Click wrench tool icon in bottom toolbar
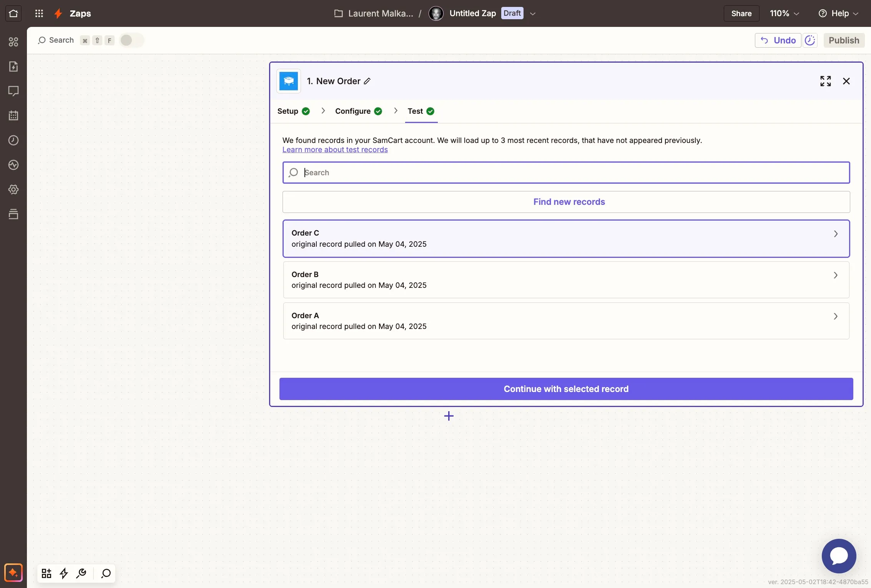871x588 pixels. [81, 573]
